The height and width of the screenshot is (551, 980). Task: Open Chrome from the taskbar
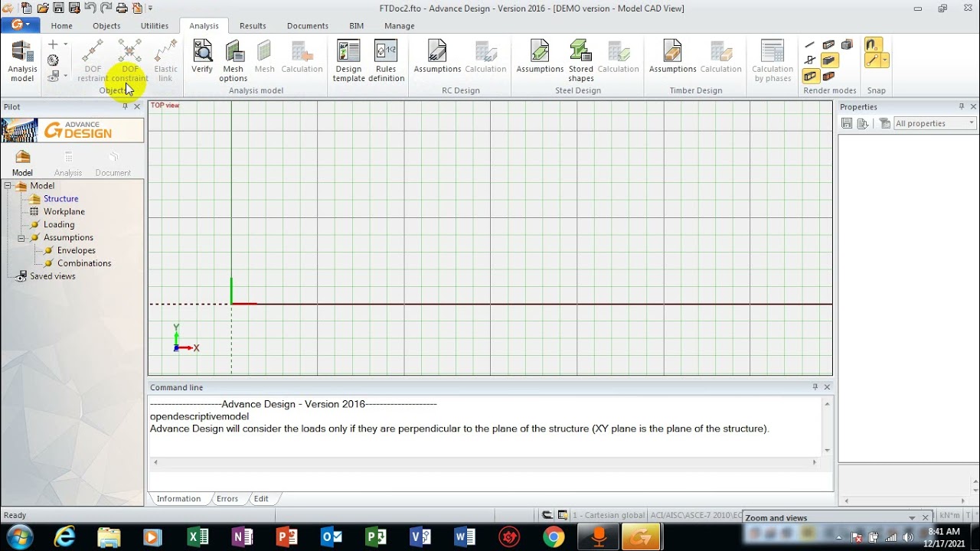[x=554, y=537]
